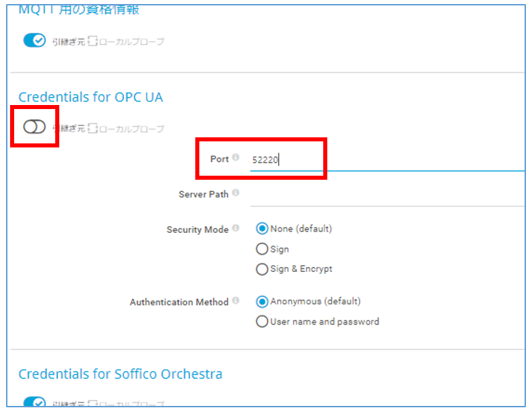Click the Credentials for Soffico Orchestra heading
Image resolution: width=532 pixels, height=412 pixels.
[x=121, y=374]
